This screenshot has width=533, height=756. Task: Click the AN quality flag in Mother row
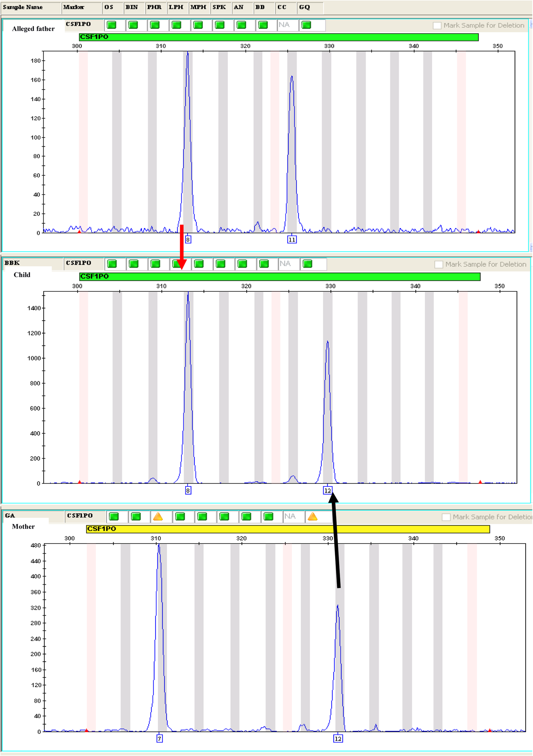(247, 516)
